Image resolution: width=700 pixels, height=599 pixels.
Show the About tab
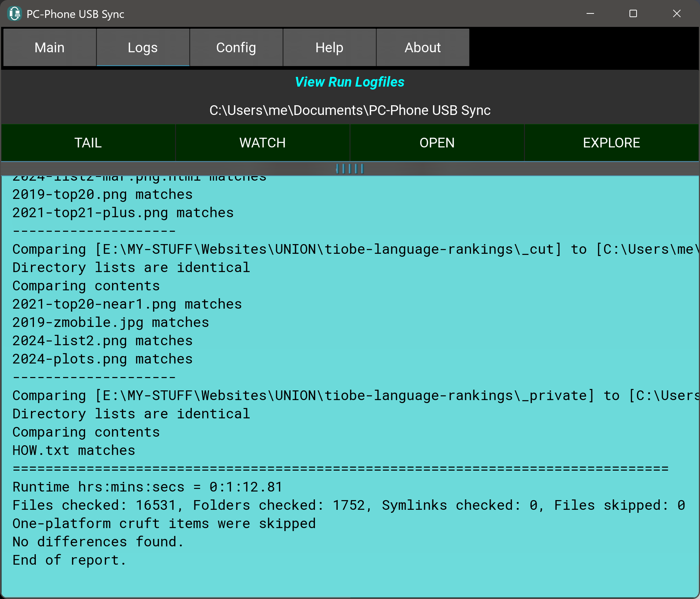click(x=423, y=48)
